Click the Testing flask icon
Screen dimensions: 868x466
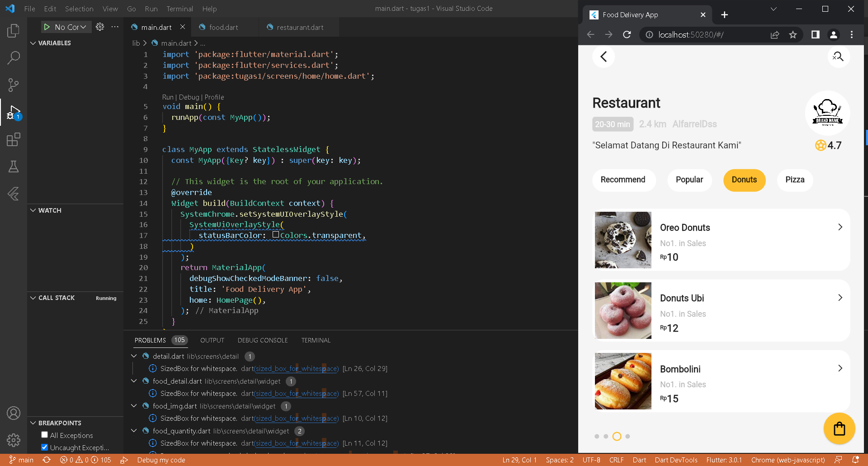point(13,166)
